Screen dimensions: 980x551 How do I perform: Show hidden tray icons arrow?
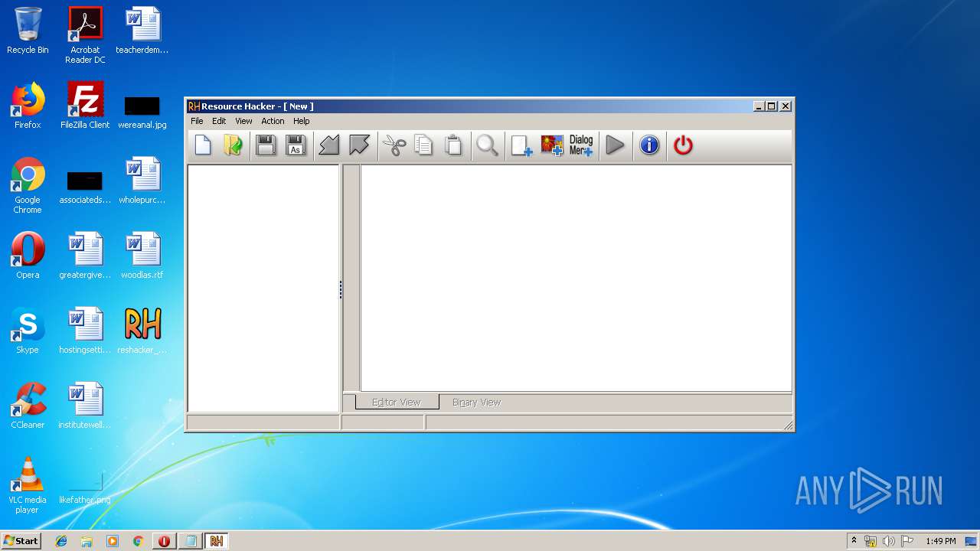click(854, 541)
